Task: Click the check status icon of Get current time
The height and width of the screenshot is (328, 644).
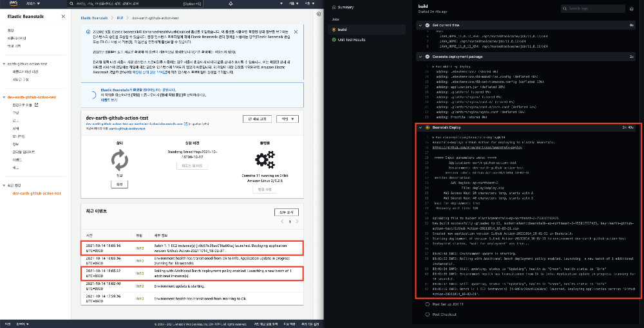Action: pyautogui.click(x=427, y=26)
